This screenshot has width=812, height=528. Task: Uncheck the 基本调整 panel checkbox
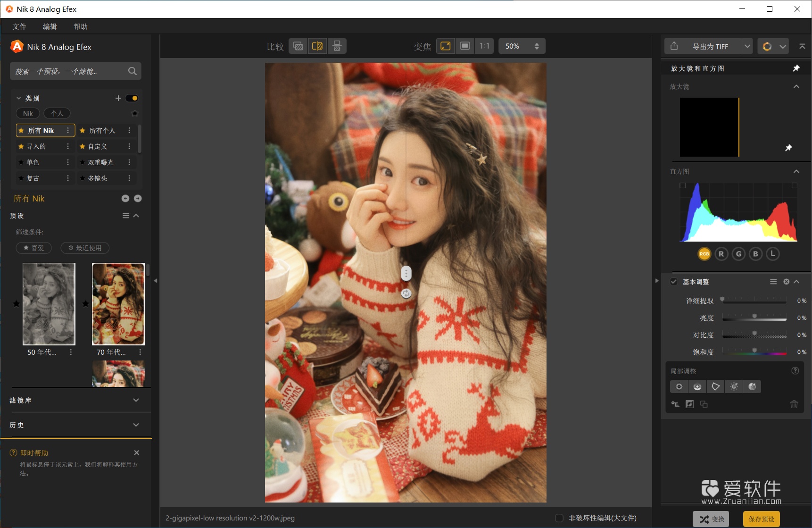click(x=674, y=281)
